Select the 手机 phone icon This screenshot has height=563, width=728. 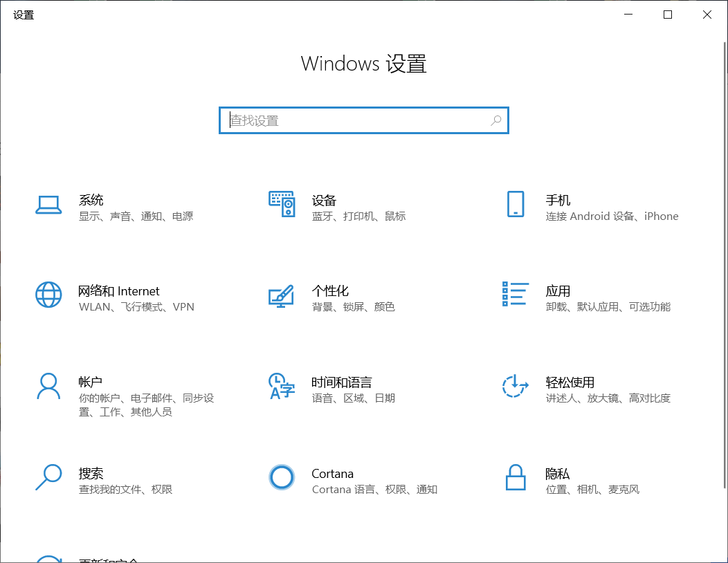515,205
